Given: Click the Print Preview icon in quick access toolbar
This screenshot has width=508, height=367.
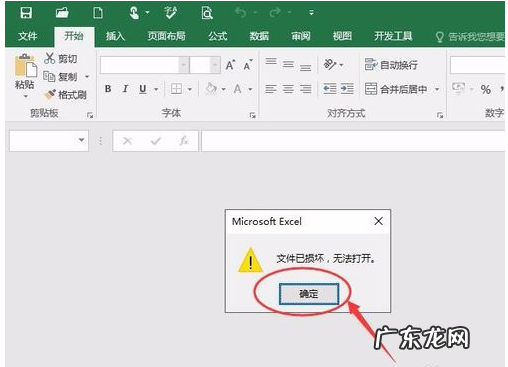Looking at the screenshot, I should (x=207, y=13).
